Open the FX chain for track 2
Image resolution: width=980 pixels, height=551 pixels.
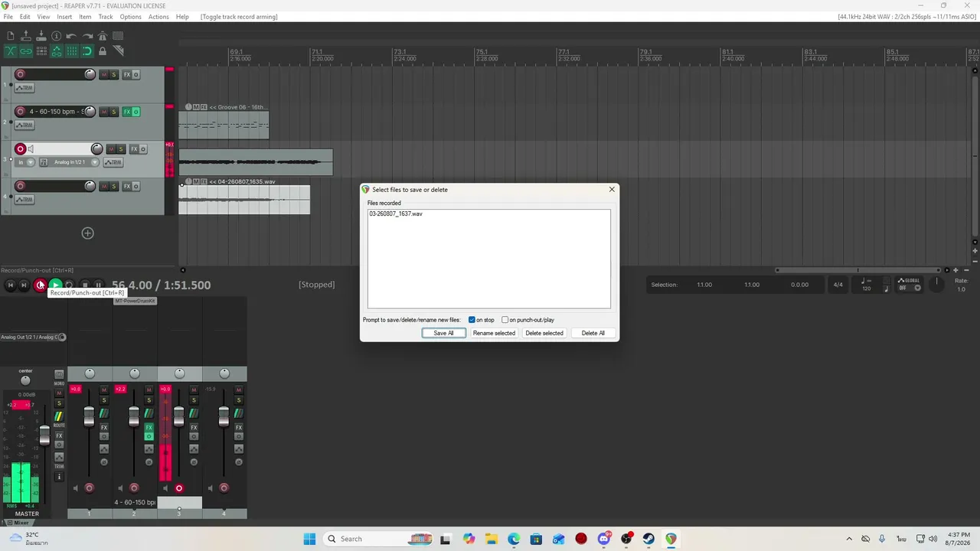click(127, 112)
